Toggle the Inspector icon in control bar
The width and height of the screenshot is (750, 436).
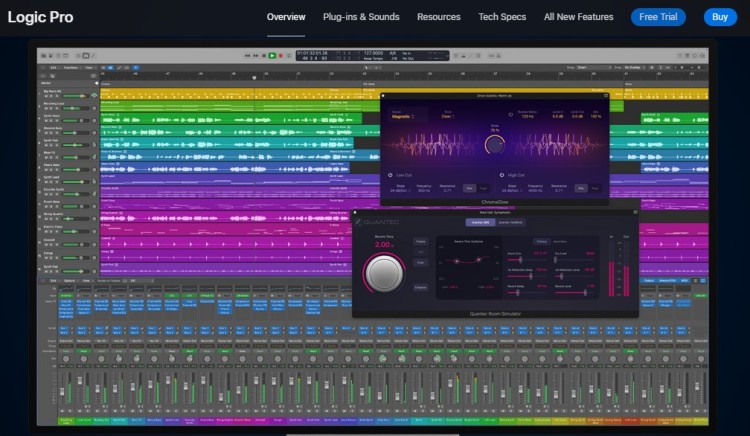[x=51, y=56]
